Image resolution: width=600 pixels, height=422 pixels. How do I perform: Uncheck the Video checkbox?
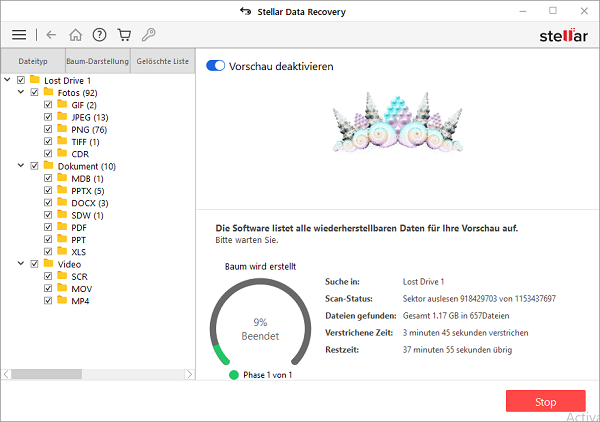coord(34,264)
